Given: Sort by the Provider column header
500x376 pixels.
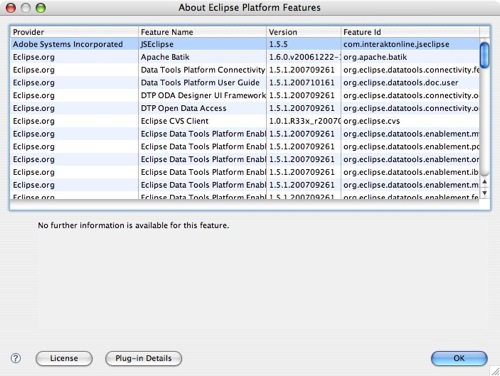Looking at the screenshot, I should coord(74,32).
